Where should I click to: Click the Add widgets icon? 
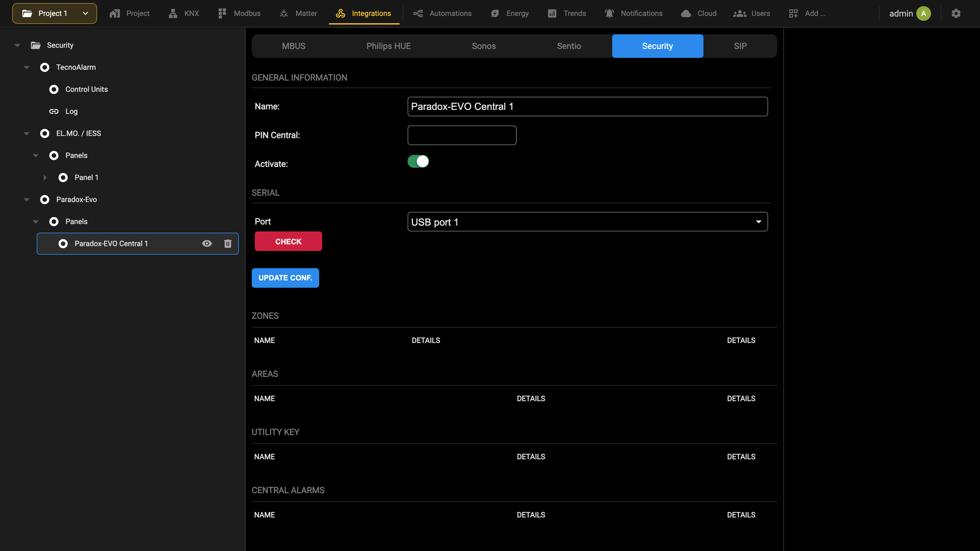point(793,14)
